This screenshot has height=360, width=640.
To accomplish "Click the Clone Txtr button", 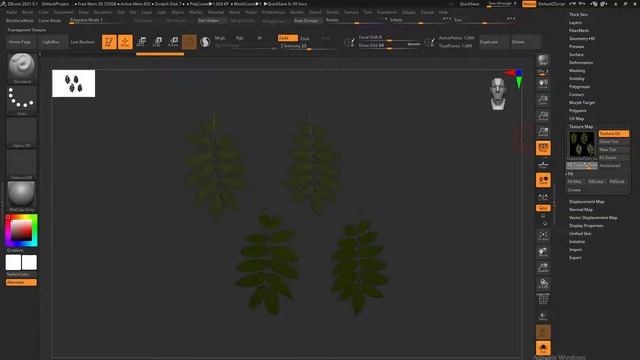I will pos(613,142).
